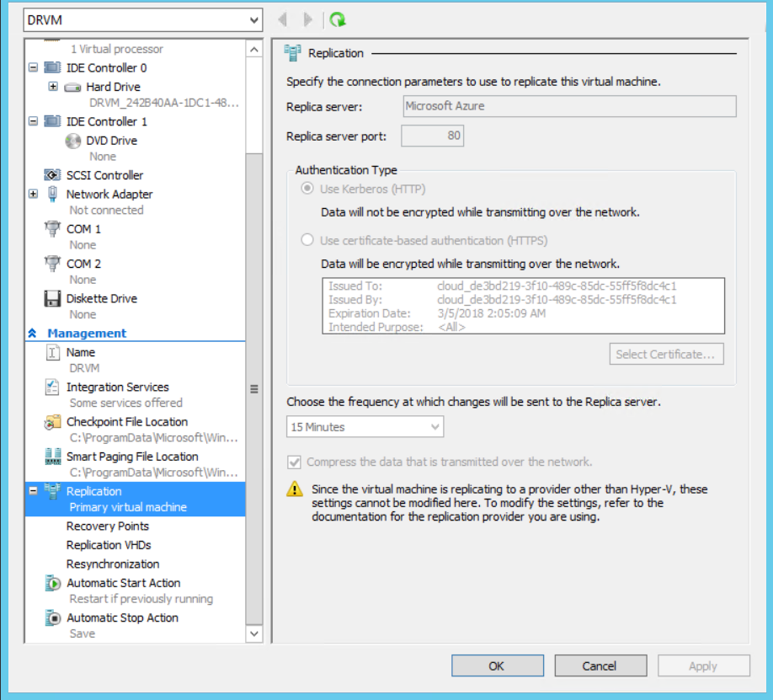Select the SCSI Controller icon
Screen dimensions: 773x700
pyautogui.click(x=52, y=175)
